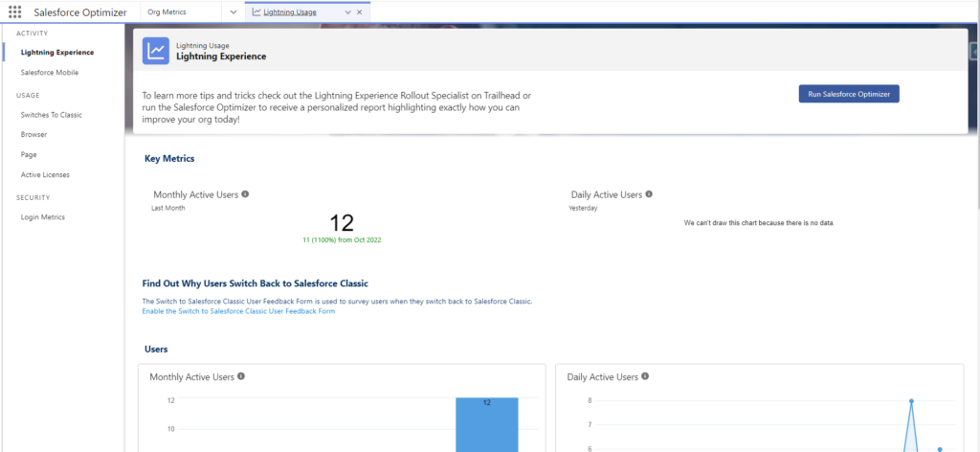Click info icon next to Key Metrics Monthly Active Users

245,194
